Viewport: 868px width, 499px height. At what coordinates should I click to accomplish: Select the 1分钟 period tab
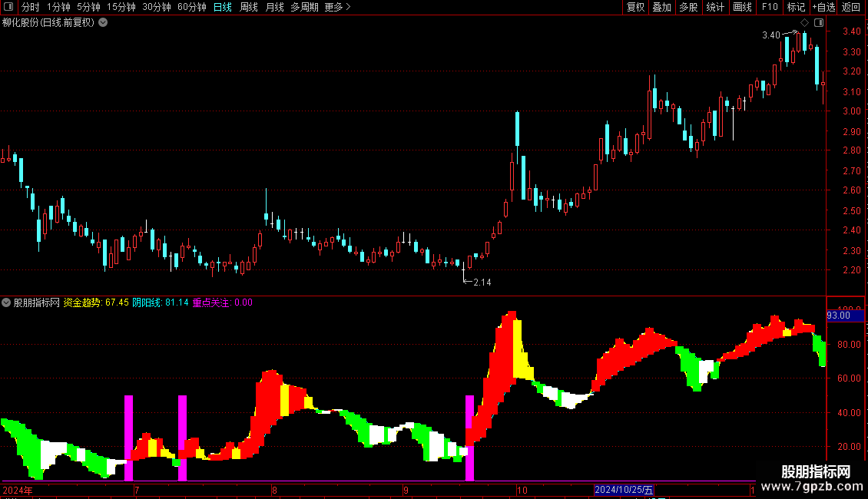tap(58, 7)
